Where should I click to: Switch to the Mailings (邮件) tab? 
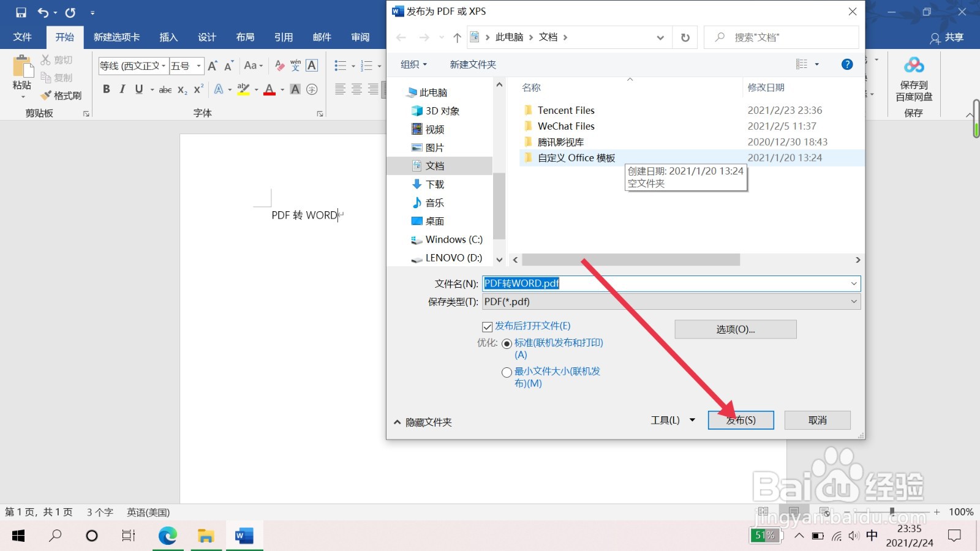(322, 37)
